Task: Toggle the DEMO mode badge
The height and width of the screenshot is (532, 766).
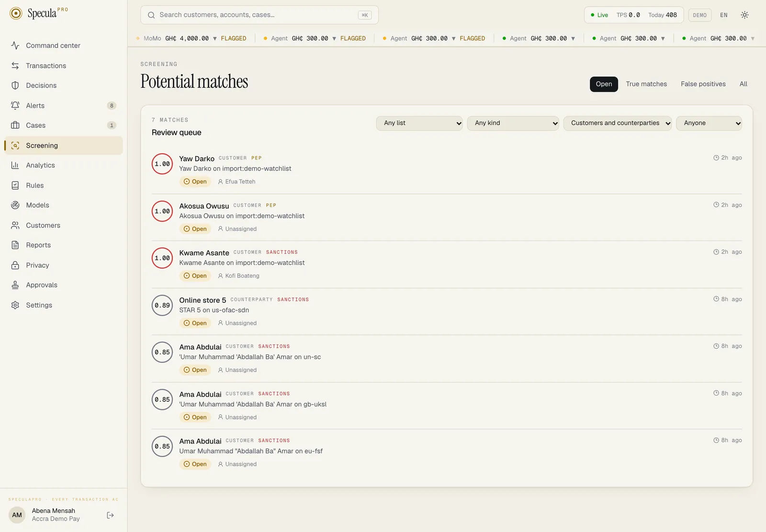Action: tap(699, 15)
